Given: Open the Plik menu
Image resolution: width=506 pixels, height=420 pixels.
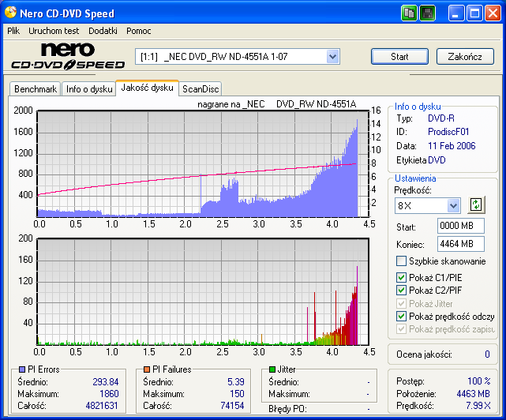Looking at the screenshot, I should (x=13, y=31).
